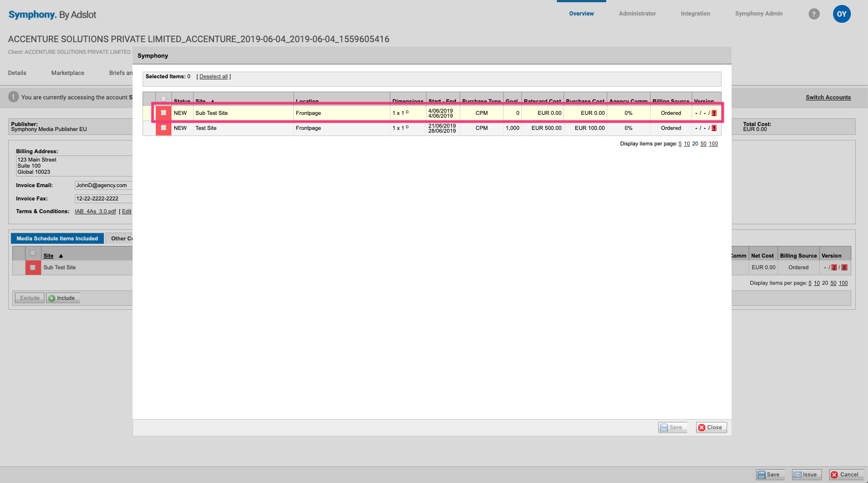The width and height of the screenshot is (868, 483).
Task: Click Switch Accounts link
Action: (x=828, y=98)
